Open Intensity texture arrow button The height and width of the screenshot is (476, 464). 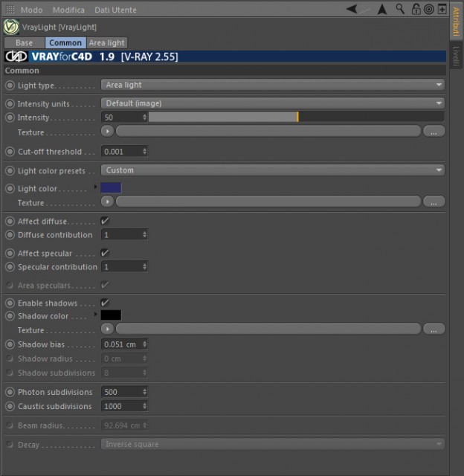point(107,132)
